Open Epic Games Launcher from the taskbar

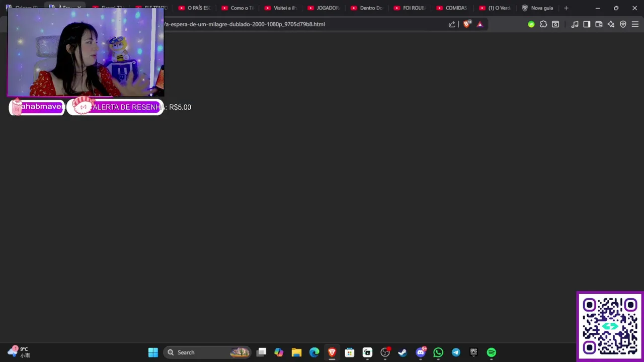(473, 352)
